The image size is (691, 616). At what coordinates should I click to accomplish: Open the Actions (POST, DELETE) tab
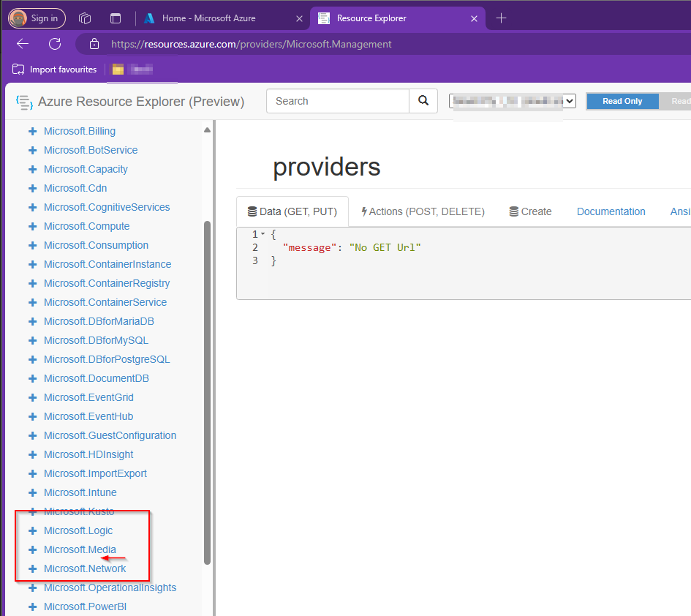point(423,211)
